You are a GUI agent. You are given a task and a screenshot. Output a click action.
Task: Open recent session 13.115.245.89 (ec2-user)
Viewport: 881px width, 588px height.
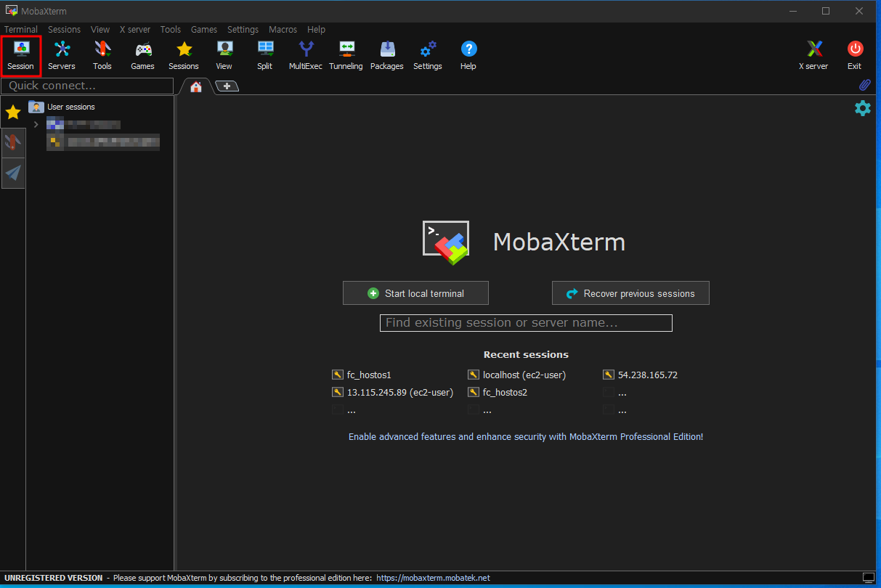[393, 393]
